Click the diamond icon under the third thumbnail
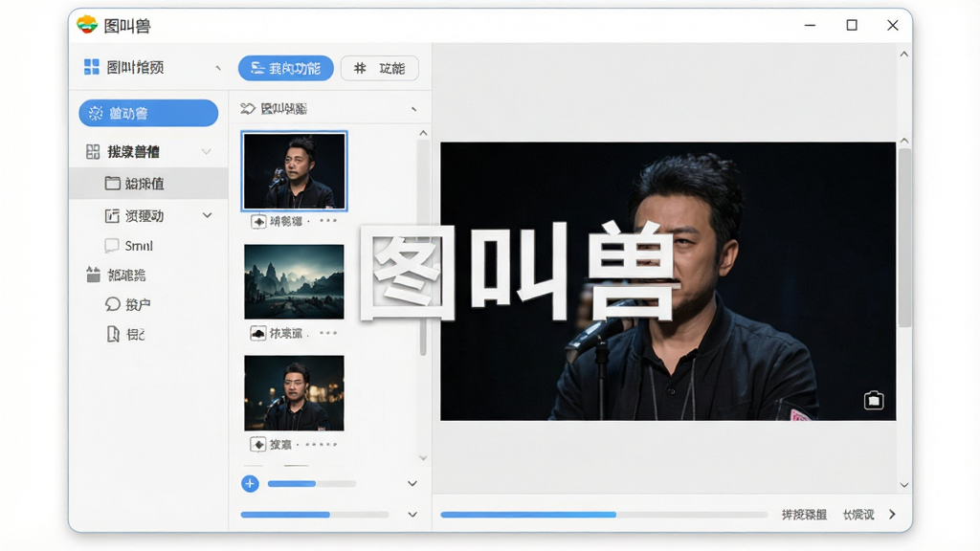 (258, 444)
